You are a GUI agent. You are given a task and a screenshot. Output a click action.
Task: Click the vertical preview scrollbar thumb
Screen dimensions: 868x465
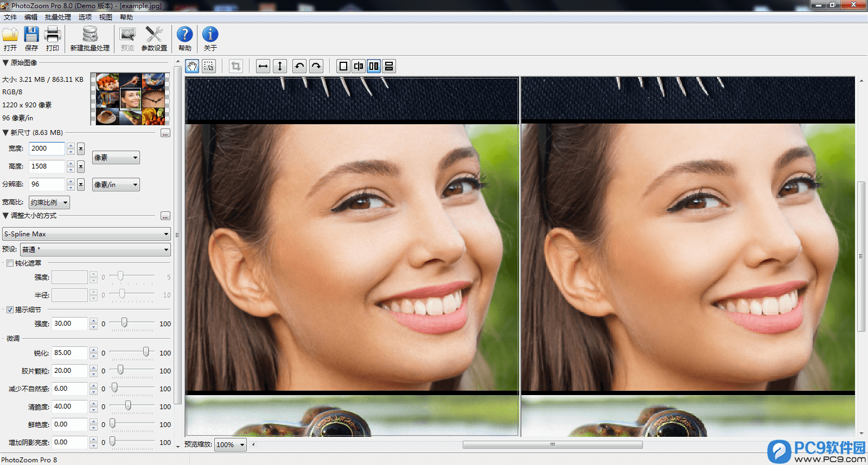point(861,256)
